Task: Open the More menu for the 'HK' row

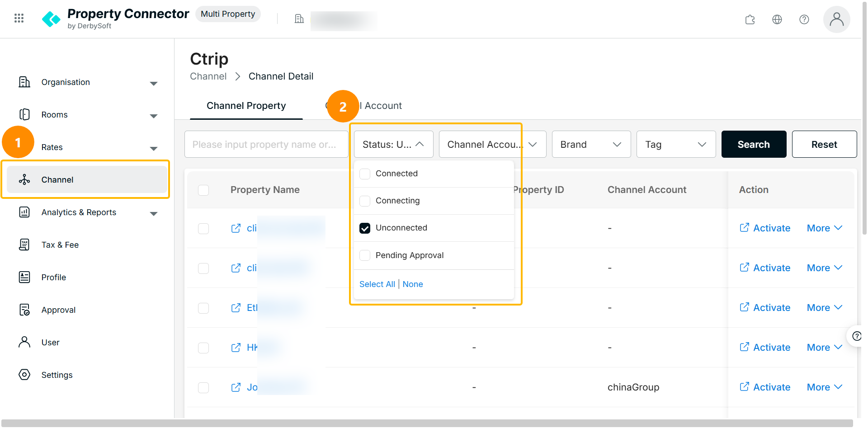Action: pos(825,348)
